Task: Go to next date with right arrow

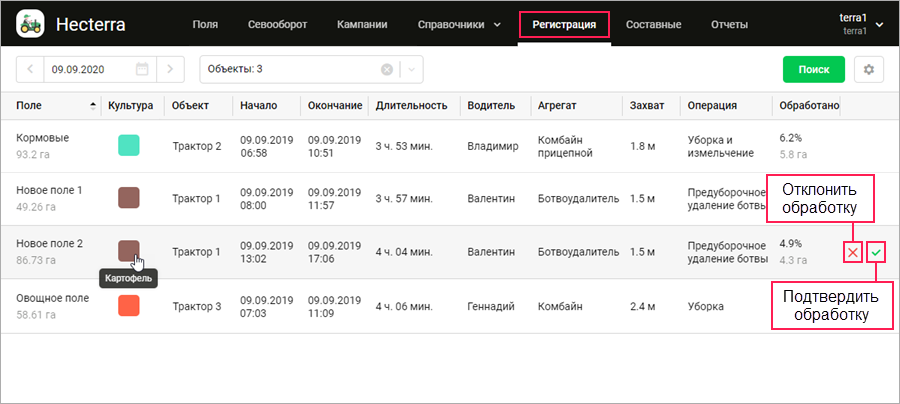Action: (171, 69)
